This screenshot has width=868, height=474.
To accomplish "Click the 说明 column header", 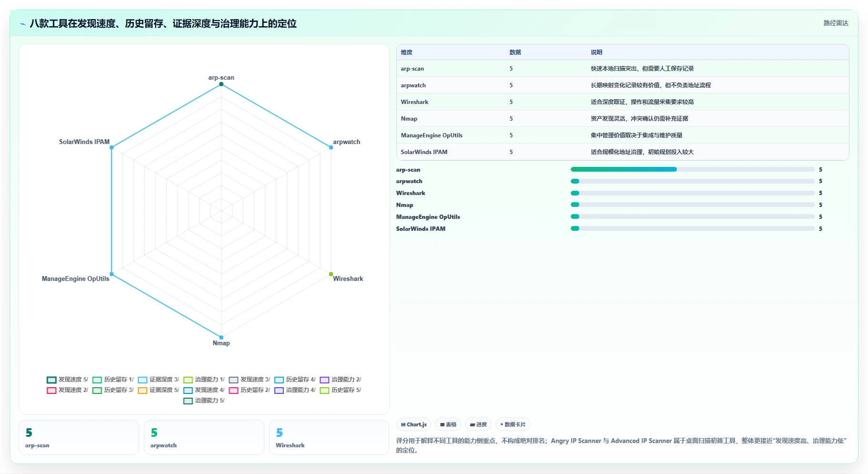I will click(596, 52).
